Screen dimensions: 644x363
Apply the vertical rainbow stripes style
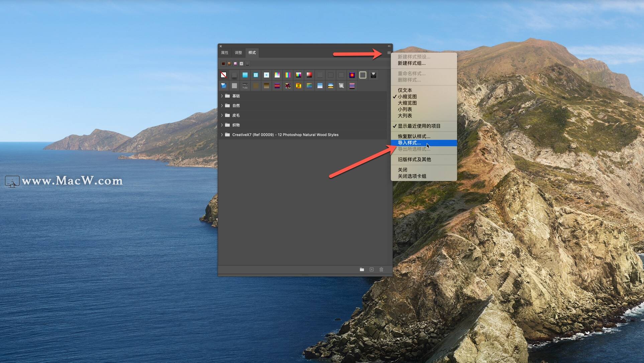[288, 75]
